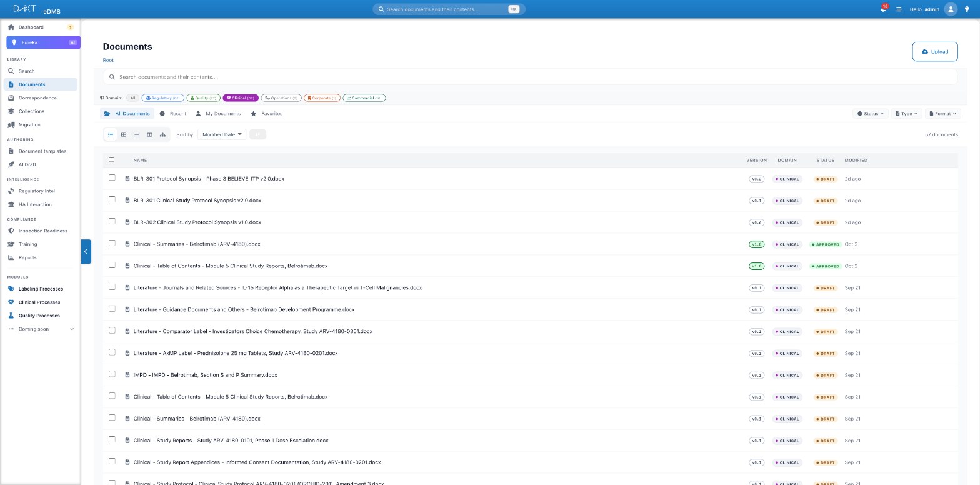Open the Status filter dropdown
Screen dimensions: 980x485
click(x=871, y=114)
